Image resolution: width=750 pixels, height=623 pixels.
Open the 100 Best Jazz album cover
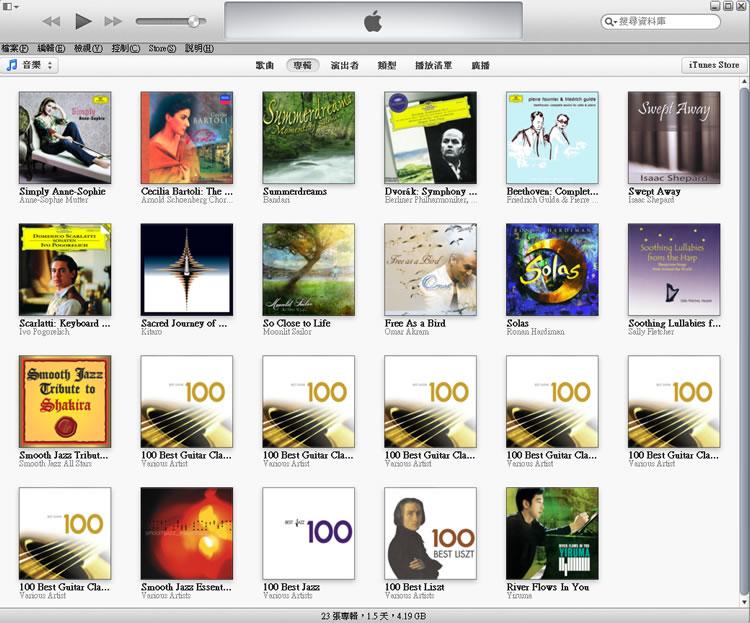tap(309, 534)
